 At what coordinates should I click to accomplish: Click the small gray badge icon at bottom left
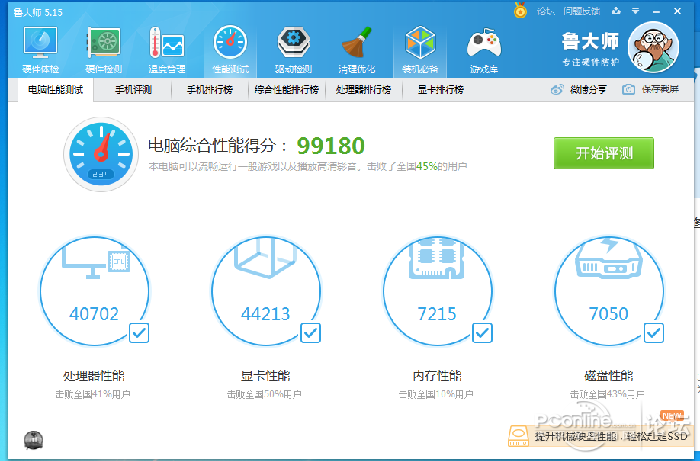[33, 440]
